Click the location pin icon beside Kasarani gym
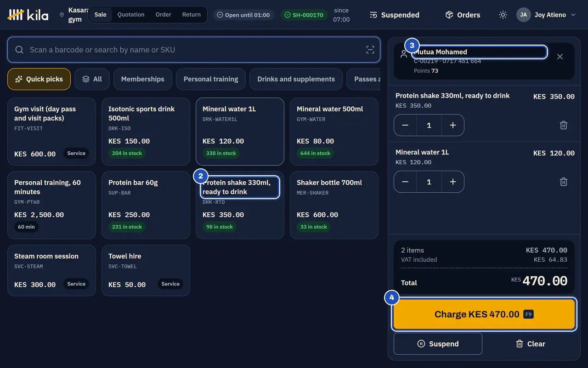Image resolution: width=588 pixels, height=368 pixels. click(x=62, y=15)
